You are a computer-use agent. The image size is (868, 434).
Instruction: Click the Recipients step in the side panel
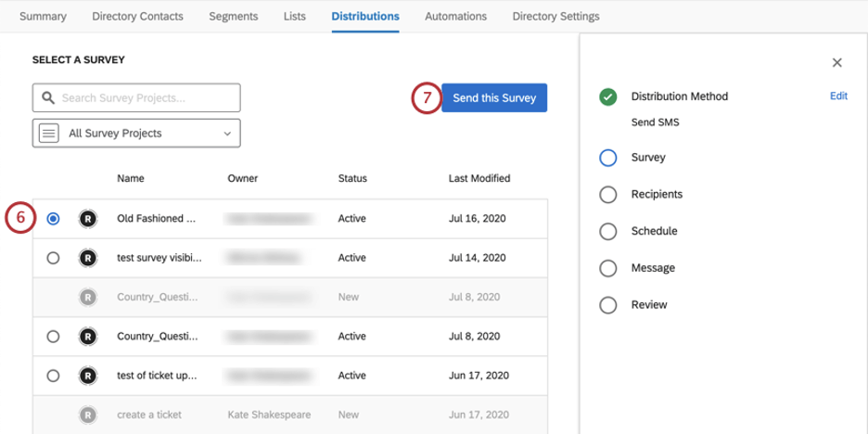click(x=656, y=194)
